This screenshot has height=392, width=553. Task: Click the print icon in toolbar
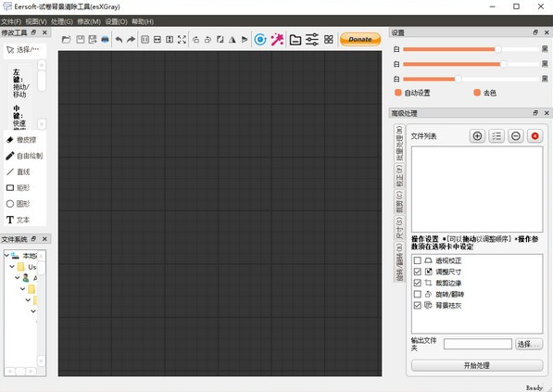105,40
